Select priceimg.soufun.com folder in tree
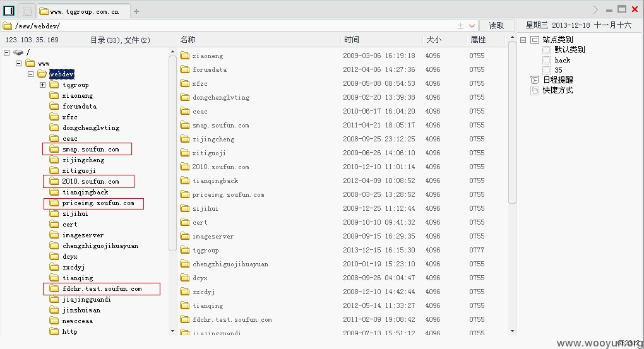The image size is (644, 349). pos(98,203)
